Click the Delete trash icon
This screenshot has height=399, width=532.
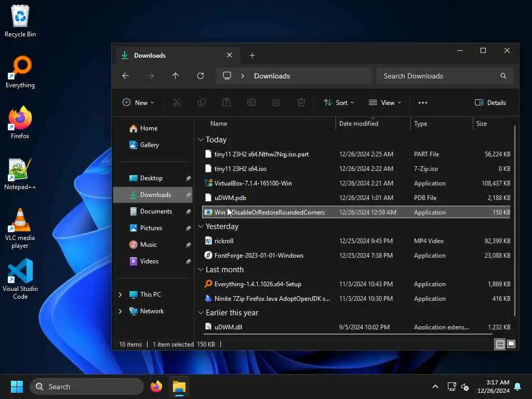[301, 102]
